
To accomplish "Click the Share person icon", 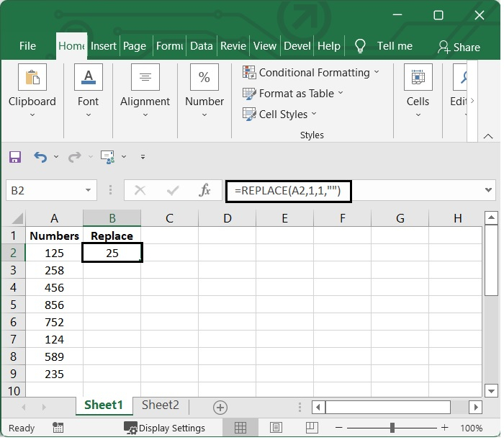I will pos(444,48).
